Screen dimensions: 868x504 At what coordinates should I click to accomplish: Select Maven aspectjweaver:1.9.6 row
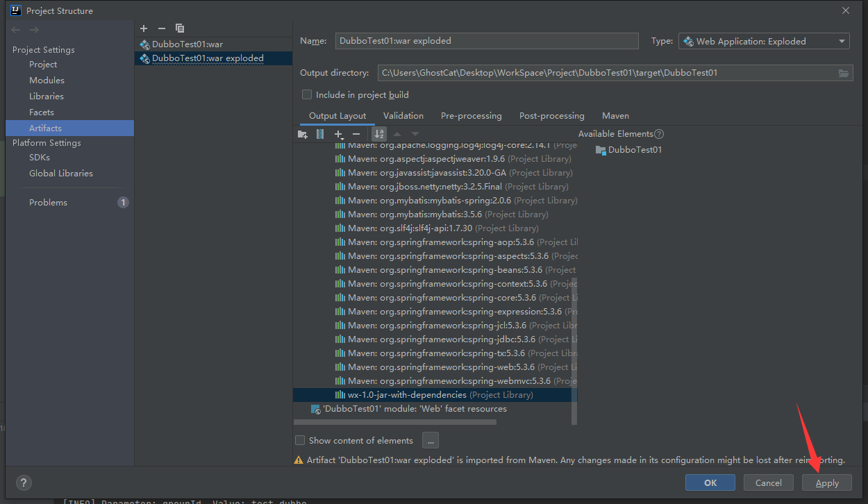click(435, 159)
